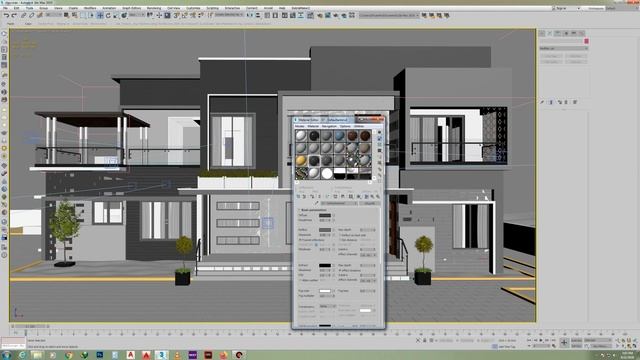The height and width of the screenshot is (360, 640).
Task: Switch to Hierarchy command panel tab
Action: [558, 33]
